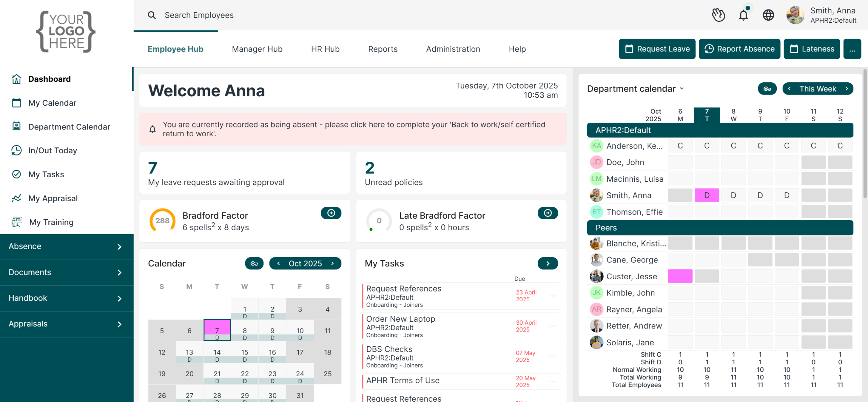Click Anna Smith's pink D shift cell
The image size is (868, 402).
click(707, 195)
